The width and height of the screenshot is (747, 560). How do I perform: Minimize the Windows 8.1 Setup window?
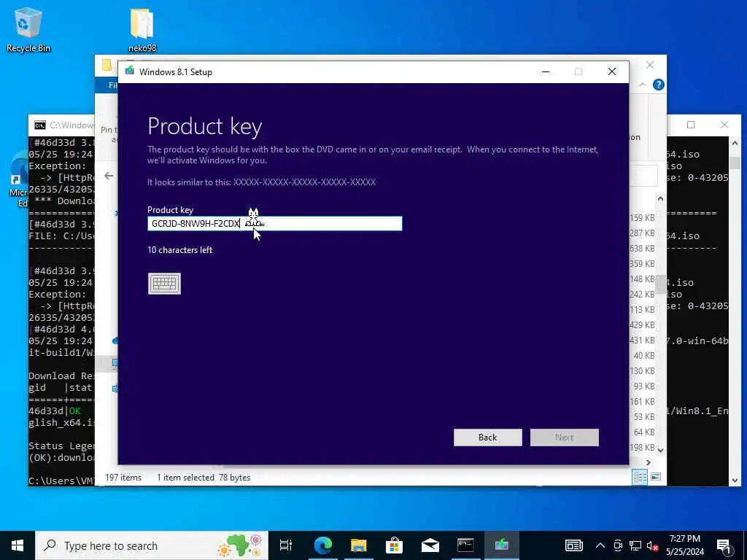click(x=546, y=72)
